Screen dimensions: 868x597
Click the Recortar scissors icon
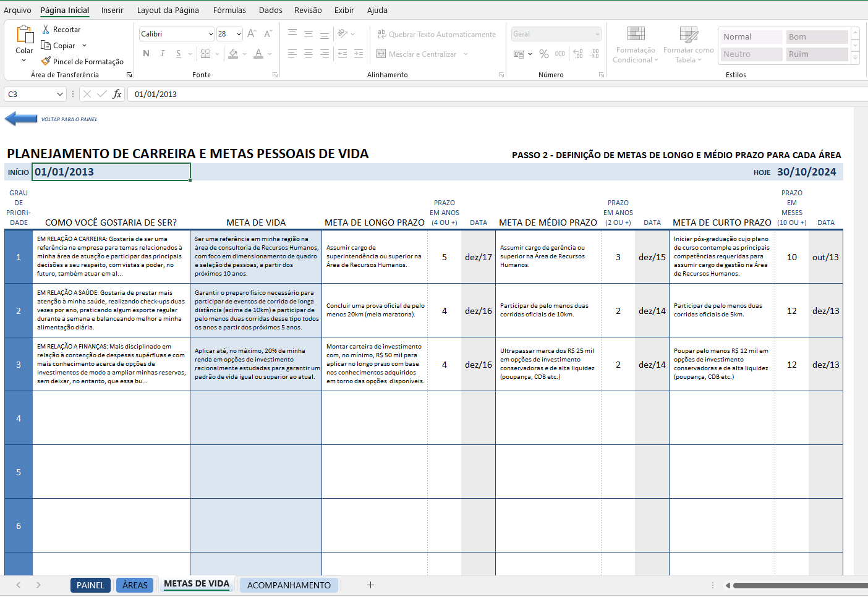click(x=46, y=30)
